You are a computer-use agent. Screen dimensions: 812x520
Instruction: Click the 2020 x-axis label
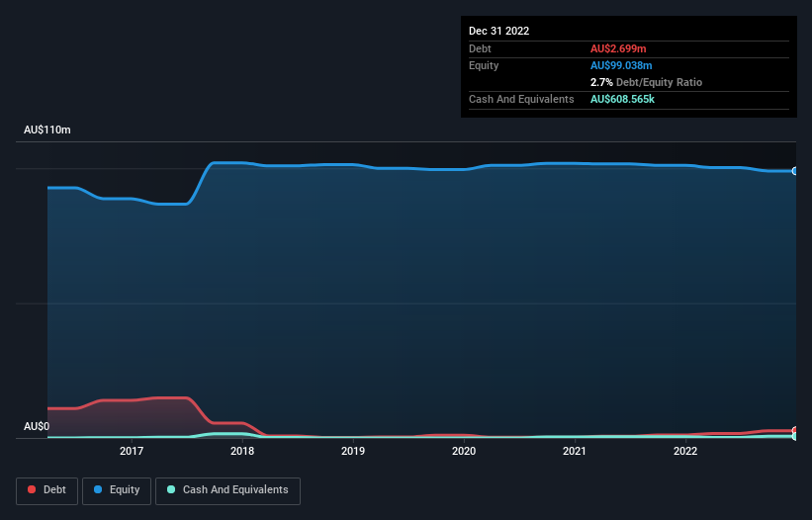(464, 451)
